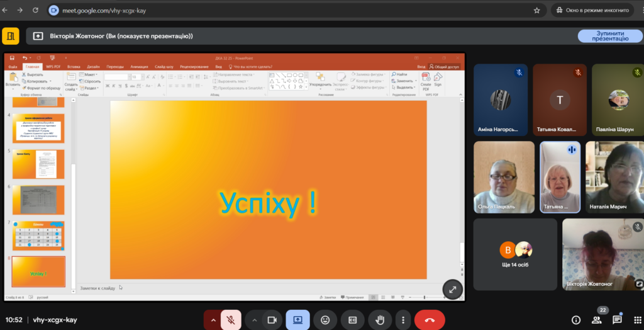Expand the microphone audio settings arrow
The height and width of the screenshot is (330, 644).
(213, 320)
